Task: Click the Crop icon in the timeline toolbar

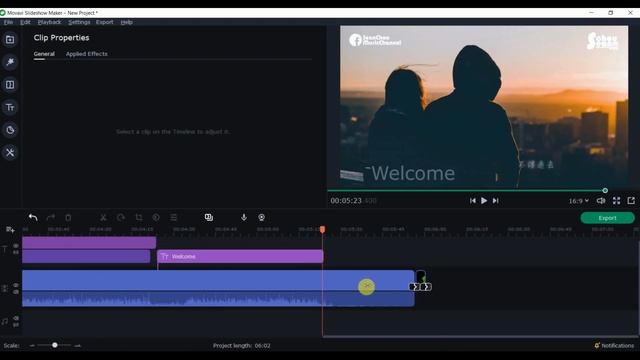Action: point(139,218)
